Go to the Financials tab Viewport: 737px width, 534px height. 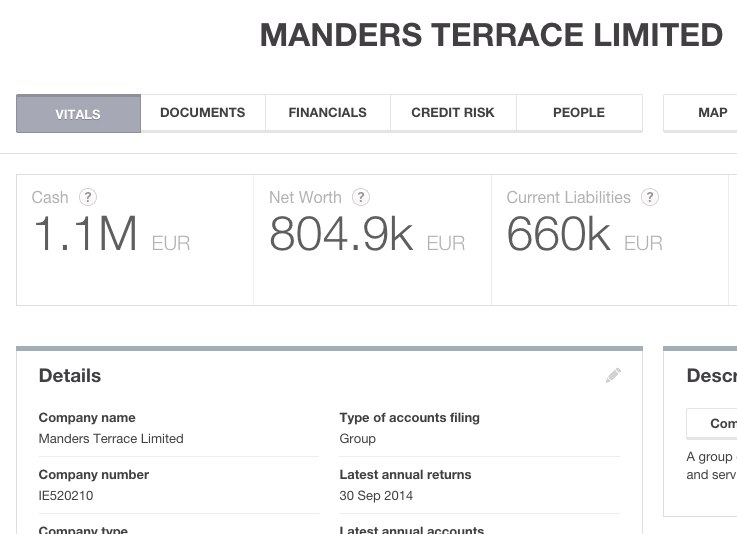click(328, 113)
